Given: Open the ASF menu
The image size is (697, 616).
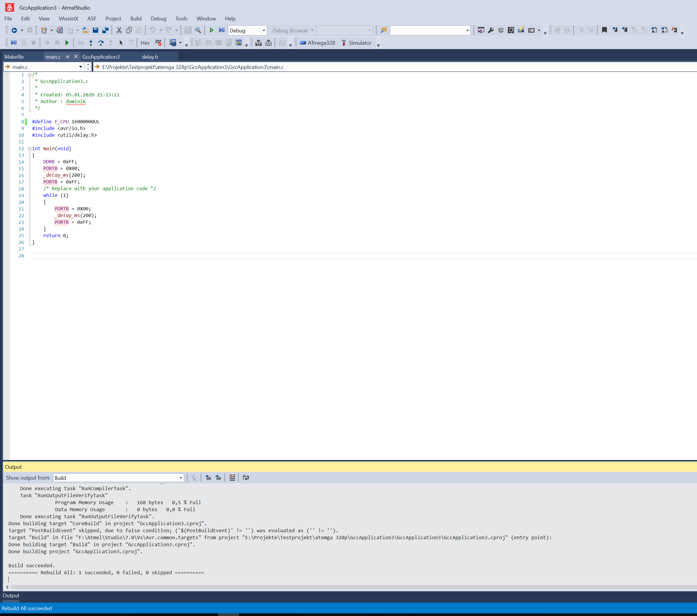Looking at the screenshot, I should [92, 18].
